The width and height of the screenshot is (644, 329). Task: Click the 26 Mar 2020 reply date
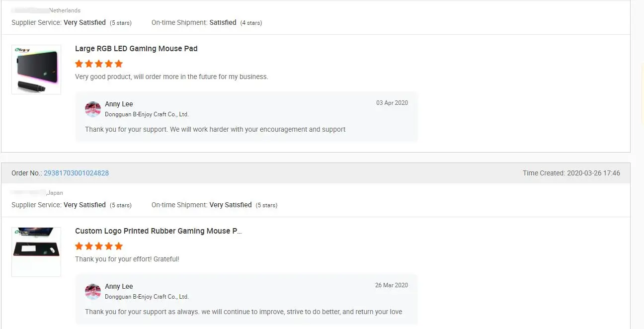point(391,285)
